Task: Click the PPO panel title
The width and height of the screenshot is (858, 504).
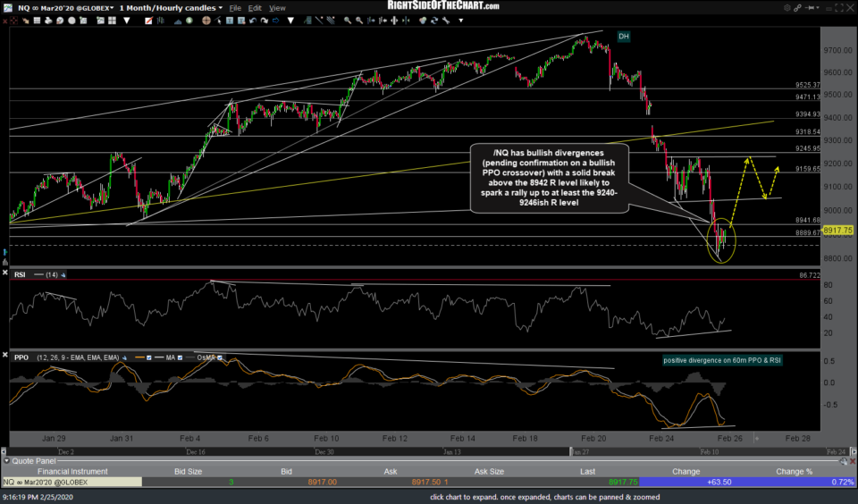Action: (21, 357)
